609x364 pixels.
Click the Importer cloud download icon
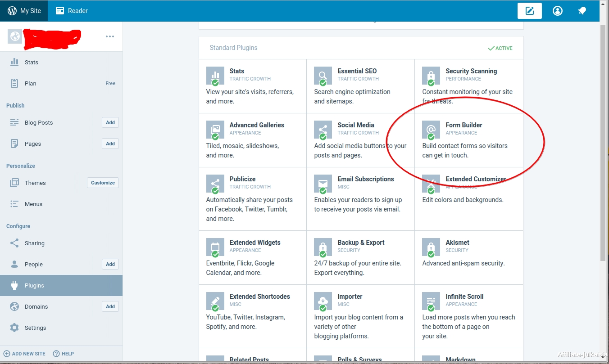tap(323, 301)
